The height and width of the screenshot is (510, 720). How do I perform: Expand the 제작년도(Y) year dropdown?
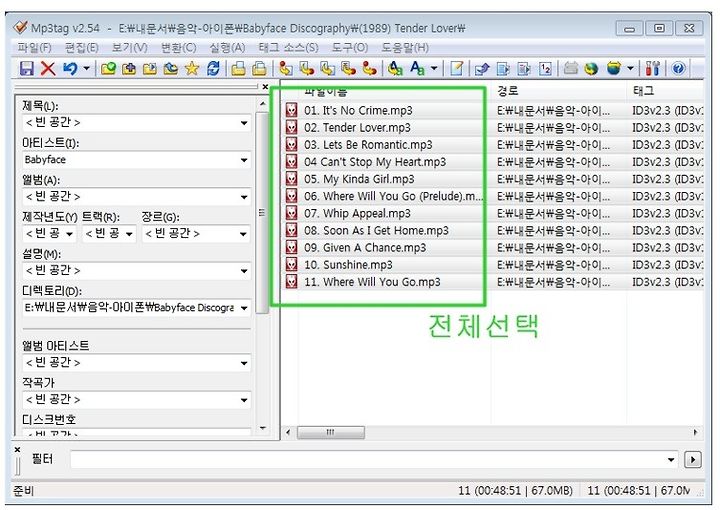69,234
